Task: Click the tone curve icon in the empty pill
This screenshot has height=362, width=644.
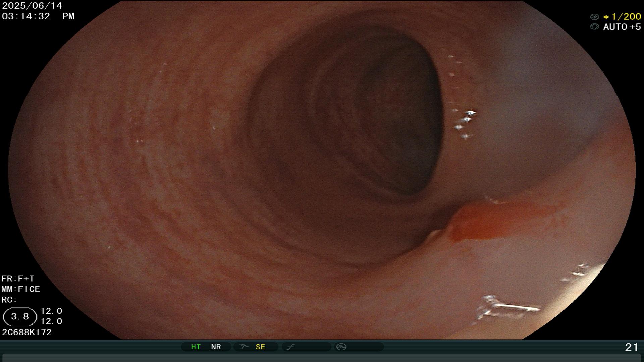Action: (290, 347)
